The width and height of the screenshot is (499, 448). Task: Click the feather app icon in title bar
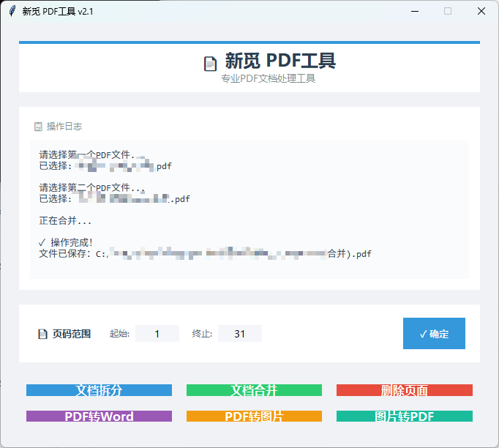[12, 11]
